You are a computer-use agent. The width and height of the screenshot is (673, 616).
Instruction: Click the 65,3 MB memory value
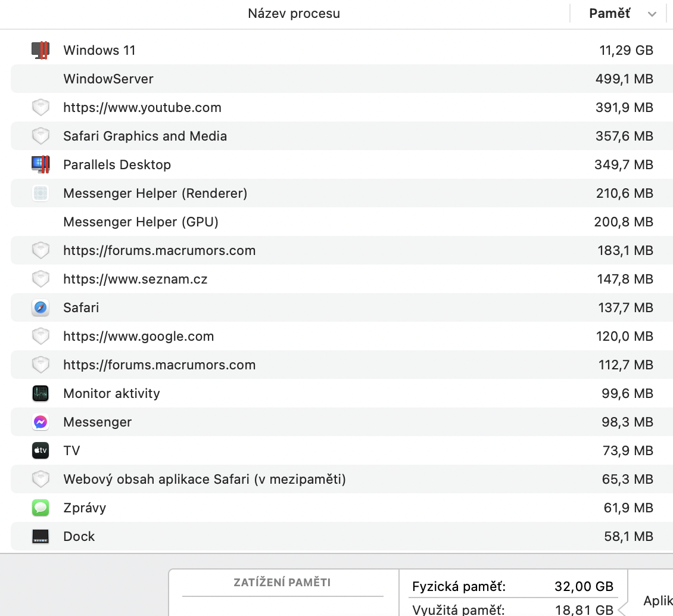[628, 479]
